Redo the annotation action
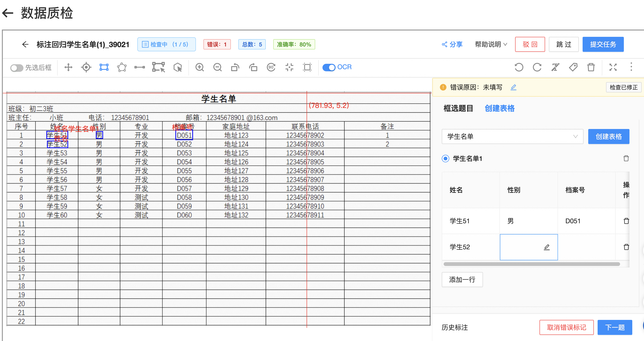The height and width of the screenshot is (341, 644). (537, 67)
